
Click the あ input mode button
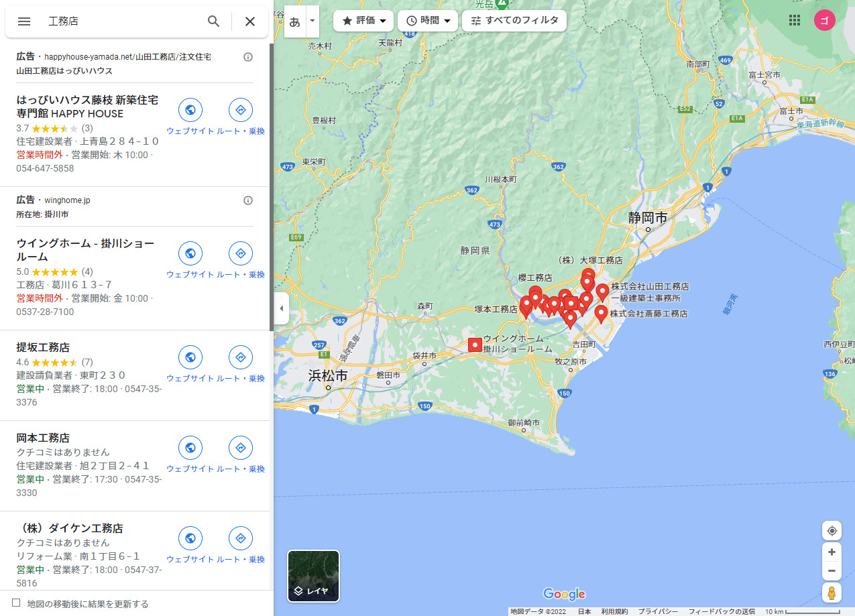click(294, 21)
